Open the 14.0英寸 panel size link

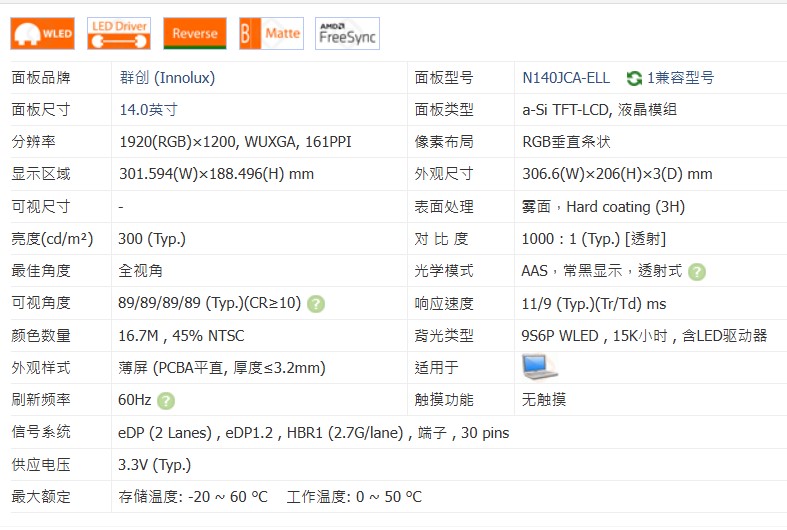(148, 109)
